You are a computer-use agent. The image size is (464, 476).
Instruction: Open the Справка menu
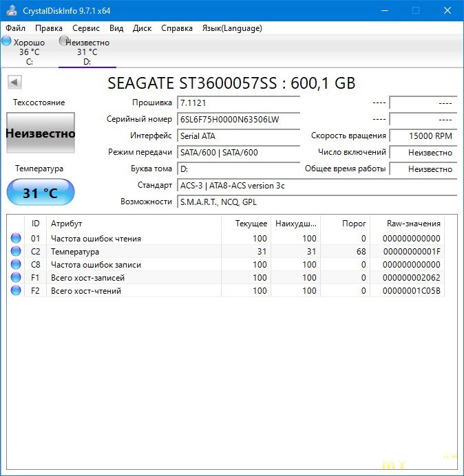177,28
